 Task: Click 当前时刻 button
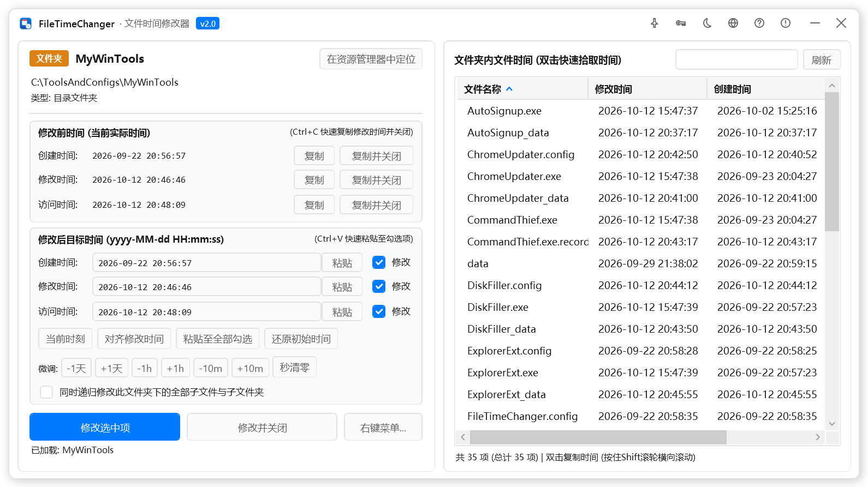(x=66, y=339)
